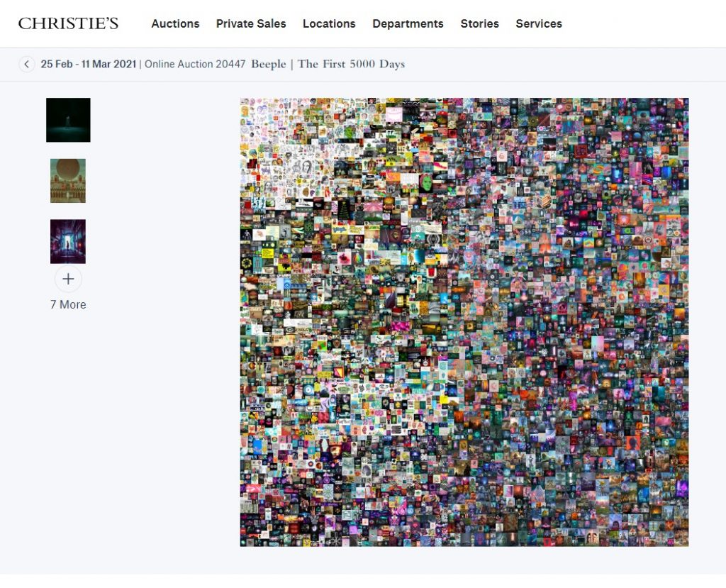
Task: Select the dark teal figure thumbnail
Action: coord(68,120)
